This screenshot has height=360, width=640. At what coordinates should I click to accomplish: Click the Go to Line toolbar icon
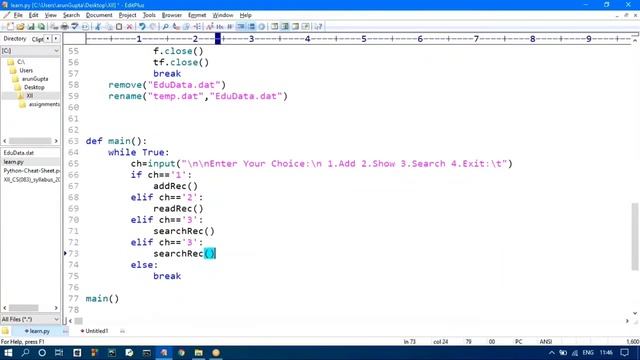(x=197, y=27)
